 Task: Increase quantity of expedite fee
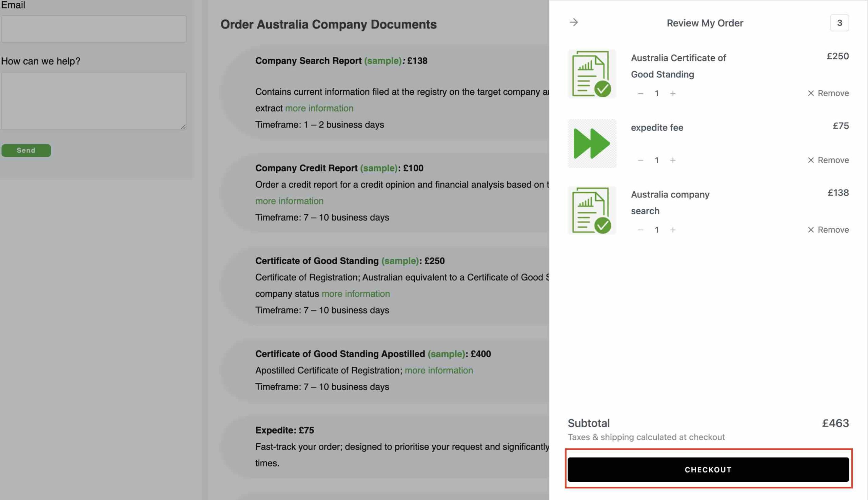[673, 160]
